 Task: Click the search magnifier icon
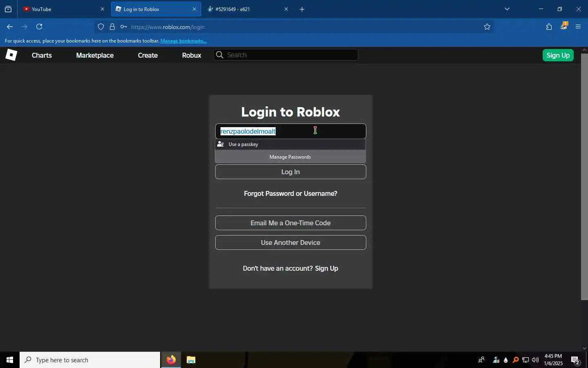(220, 55)
